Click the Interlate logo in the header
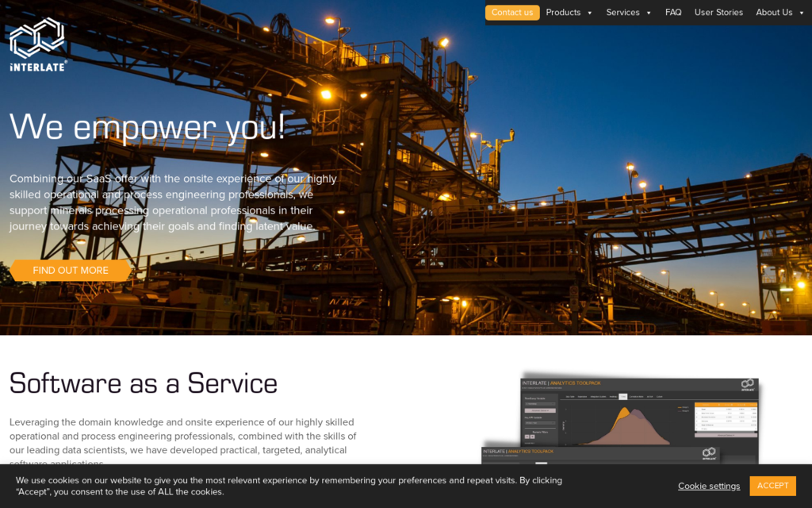Screen dimensions: 812x508 pyautogui.click(x=38, y=44)
